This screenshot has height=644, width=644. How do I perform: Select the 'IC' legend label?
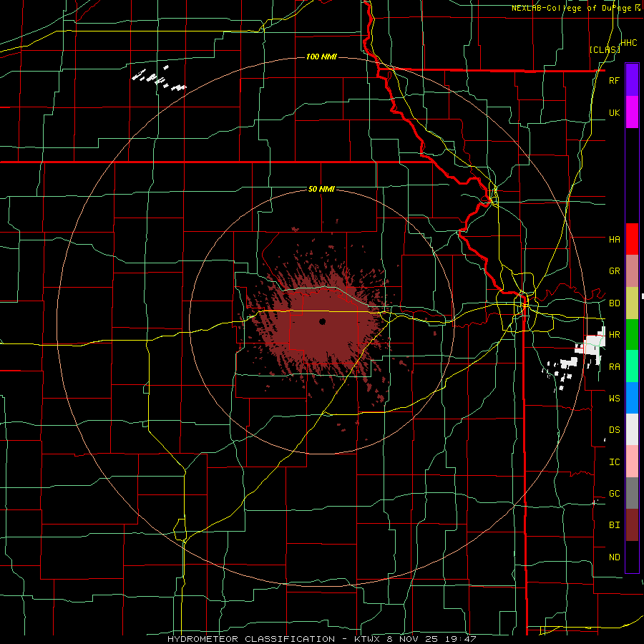tap(614, 462)
